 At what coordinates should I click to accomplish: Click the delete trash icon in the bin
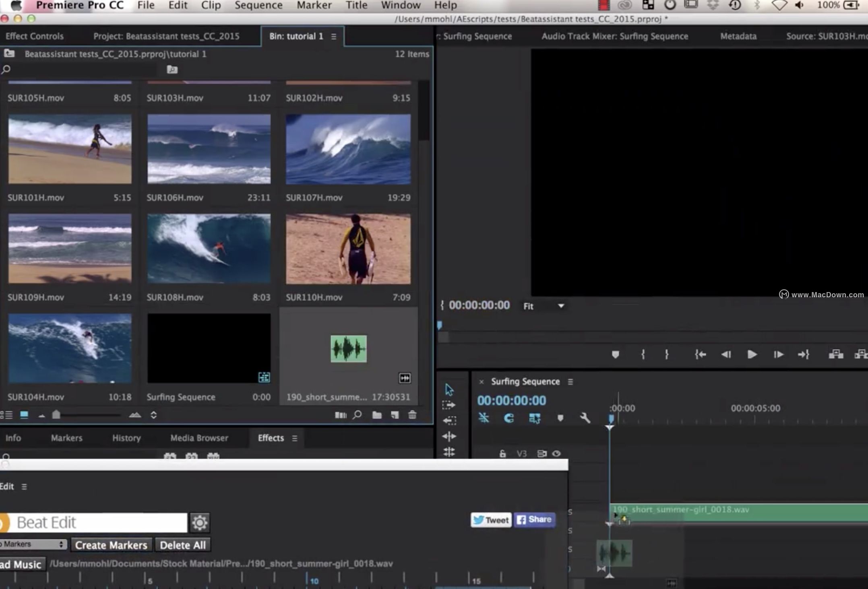tap(412, 415)
